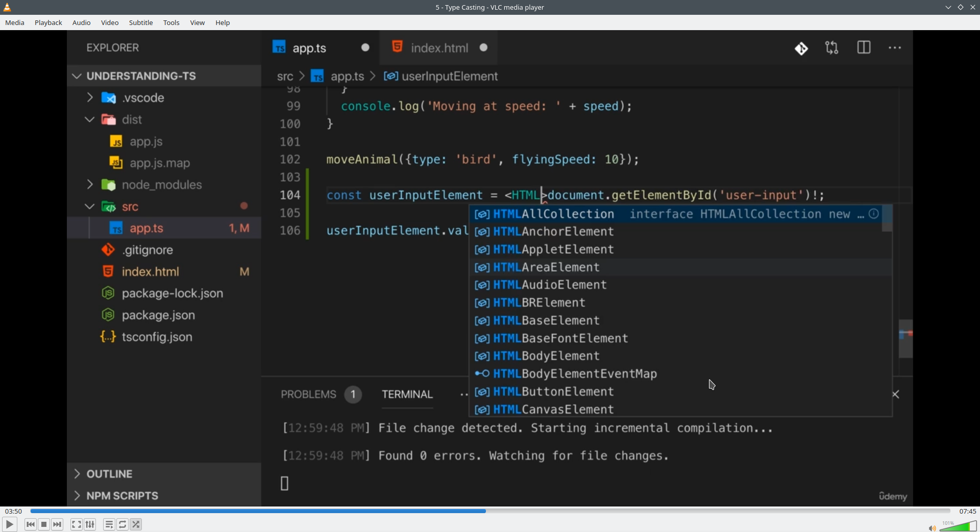Choose HTMLAudioElement suggestion
The width and height of the screenshot is (980, 532).
pyautogui.click(x=676, y=285)
